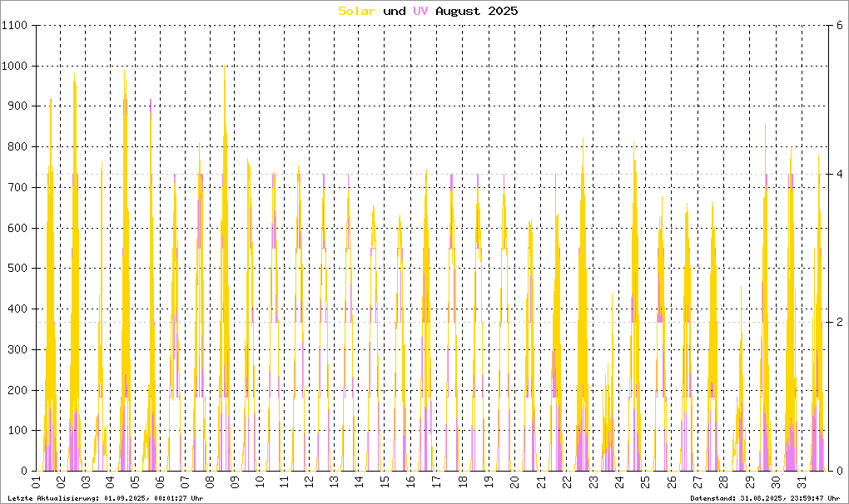Click the 4 label on the right UV axis
This screenshot has height=504, width=849.
[x=840, y=174]
